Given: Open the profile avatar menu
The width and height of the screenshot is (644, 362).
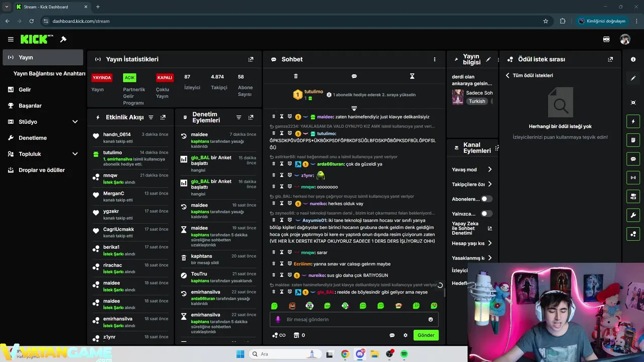Looking at the screenshot, I should point(625,39).
